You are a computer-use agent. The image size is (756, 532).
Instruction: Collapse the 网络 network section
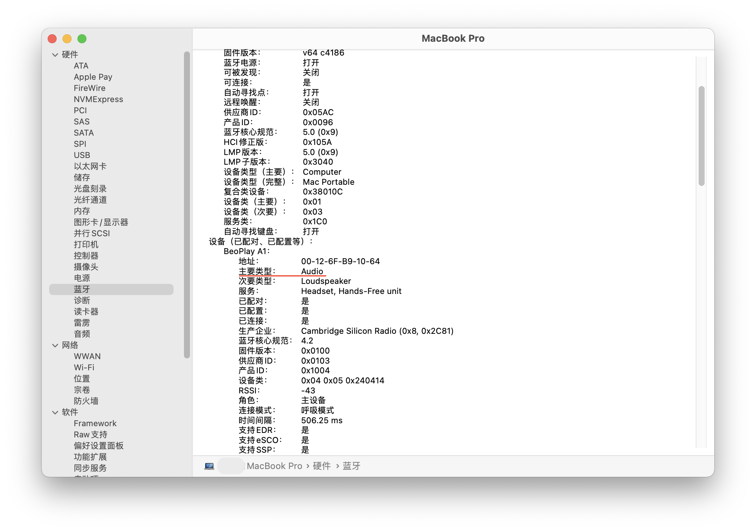pos(55,345)
